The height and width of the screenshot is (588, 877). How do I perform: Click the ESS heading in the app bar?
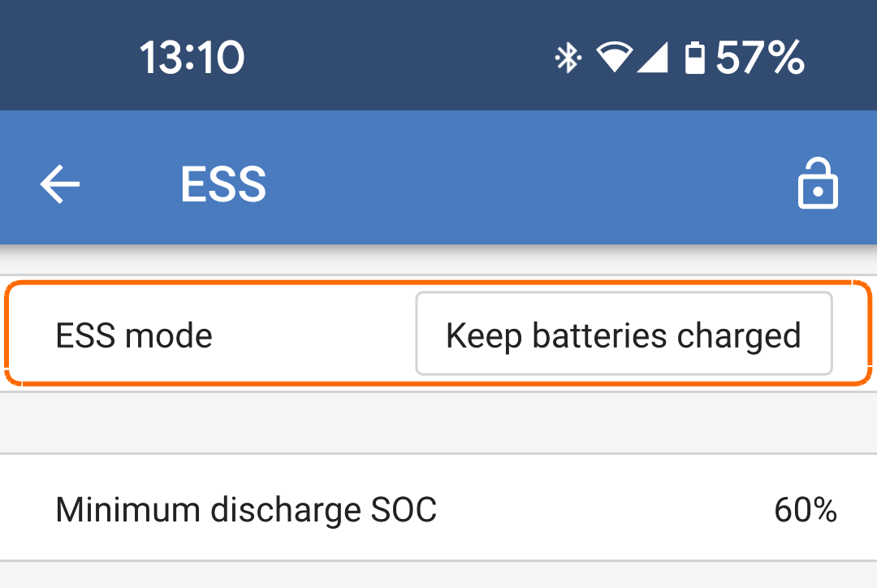(223, 184)
